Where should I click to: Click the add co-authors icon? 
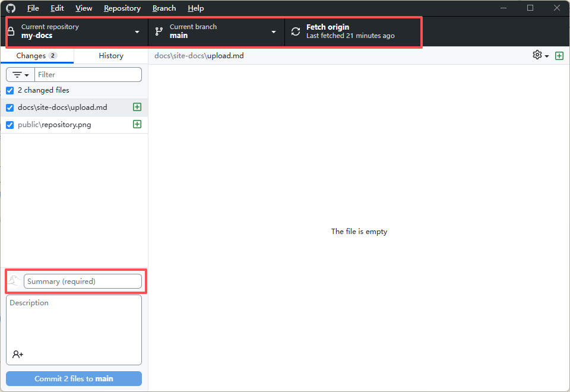[18, 355]
